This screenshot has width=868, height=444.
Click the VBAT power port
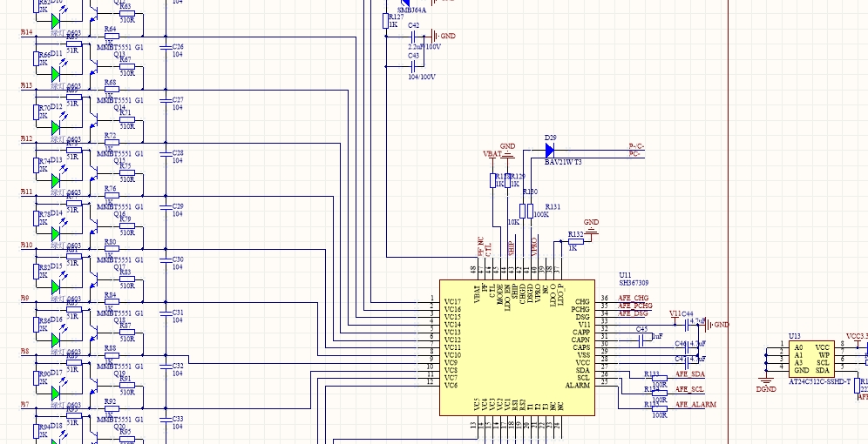click(492, 154)
